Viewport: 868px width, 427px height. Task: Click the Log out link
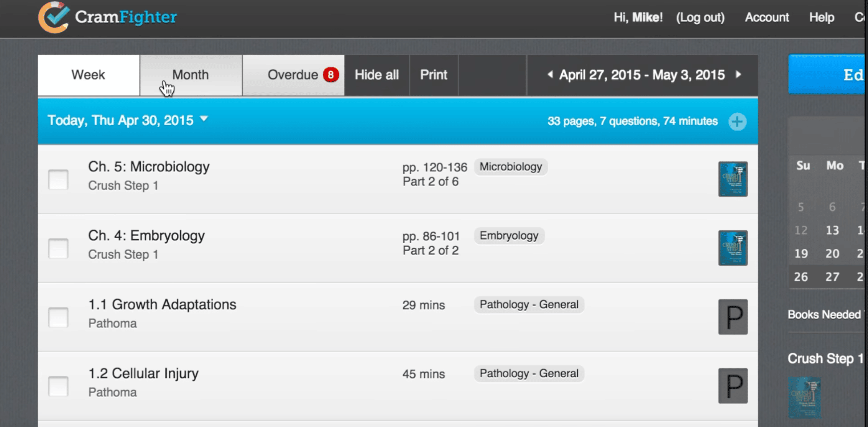click(700, 17)
